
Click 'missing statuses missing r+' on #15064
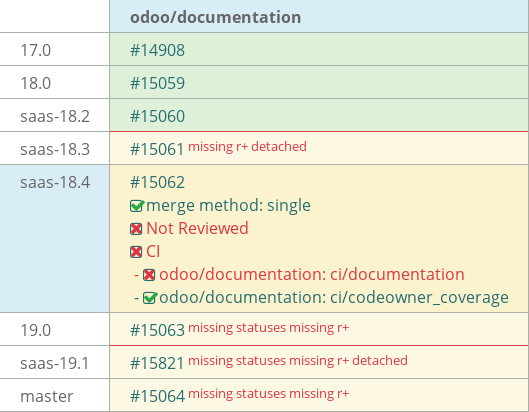pos(269,394)
